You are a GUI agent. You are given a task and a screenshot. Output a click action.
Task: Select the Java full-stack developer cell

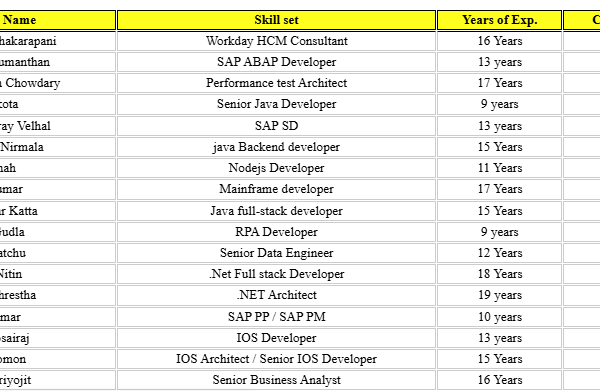pyautogui.click(x=276, y=211)
